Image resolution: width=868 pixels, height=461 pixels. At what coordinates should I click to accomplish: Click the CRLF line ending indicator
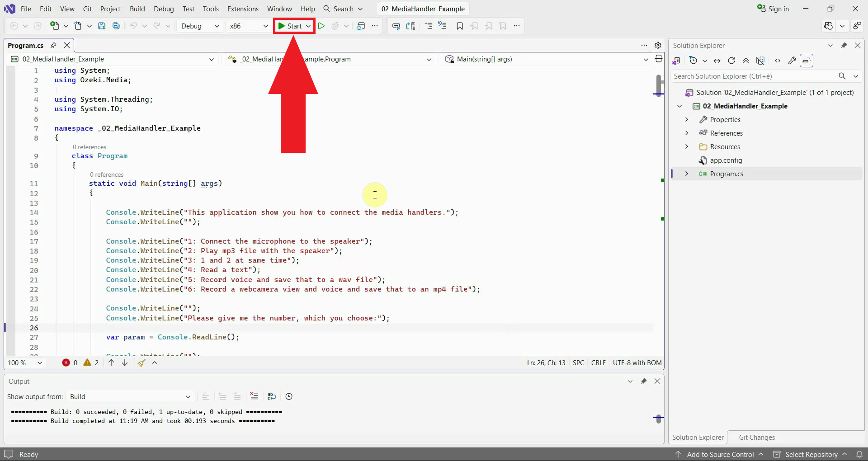(x=598, y=362)
